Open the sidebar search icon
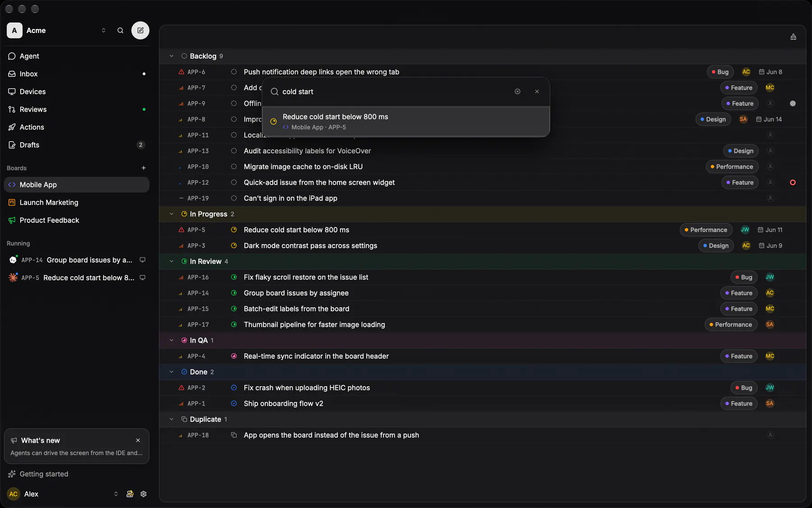 click(120, 30)
